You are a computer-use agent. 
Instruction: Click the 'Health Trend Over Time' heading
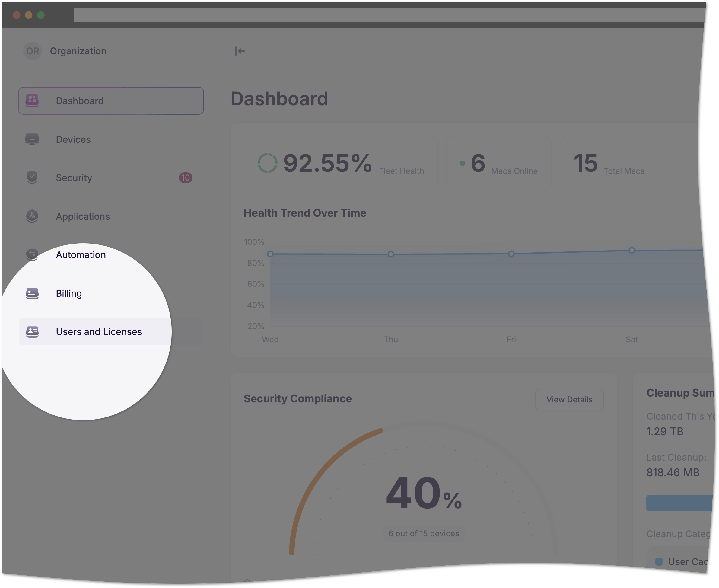[305, 213]
